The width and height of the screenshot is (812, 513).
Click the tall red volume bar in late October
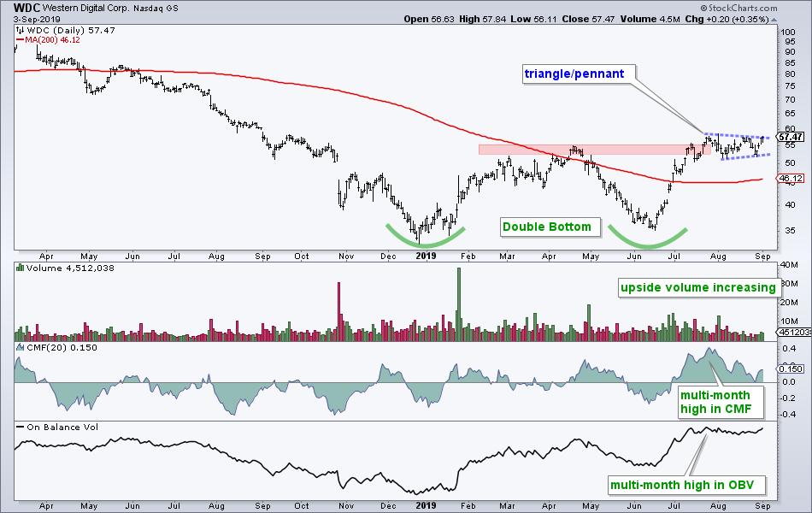[339, 311]
